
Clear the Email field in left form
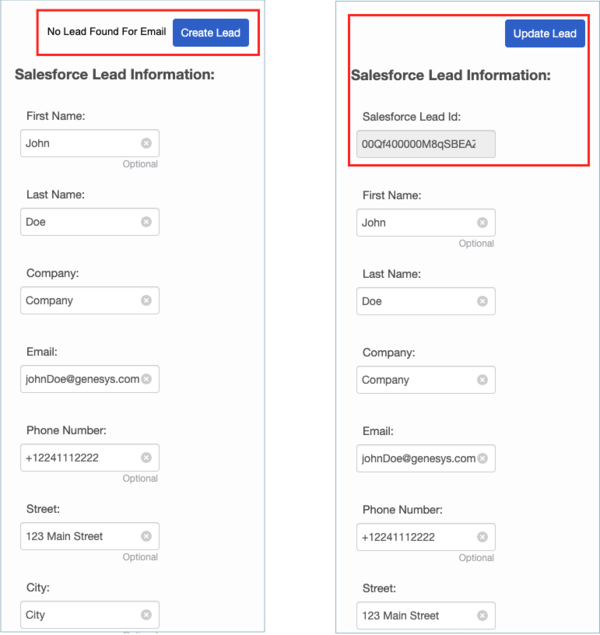[x=146, y=379]
